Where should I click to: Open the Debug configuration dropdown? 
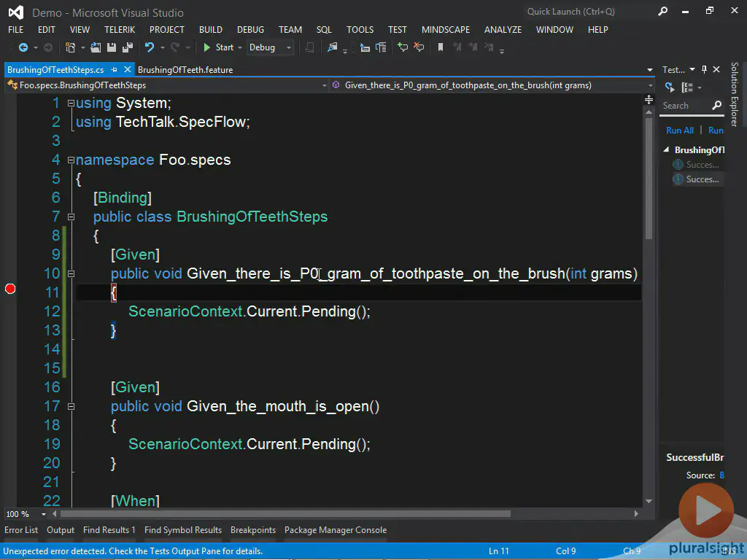pos(270,47)
